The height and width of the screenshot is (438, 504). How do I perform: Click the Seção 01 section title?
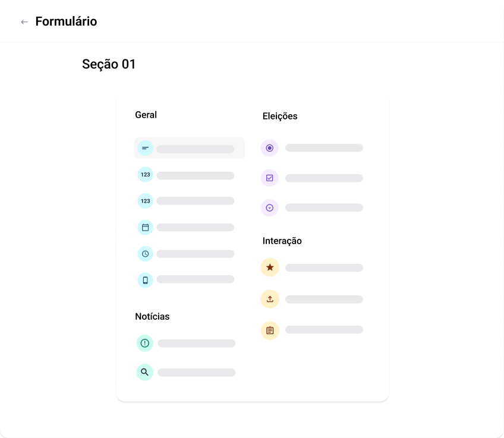[x=109, y=64]
